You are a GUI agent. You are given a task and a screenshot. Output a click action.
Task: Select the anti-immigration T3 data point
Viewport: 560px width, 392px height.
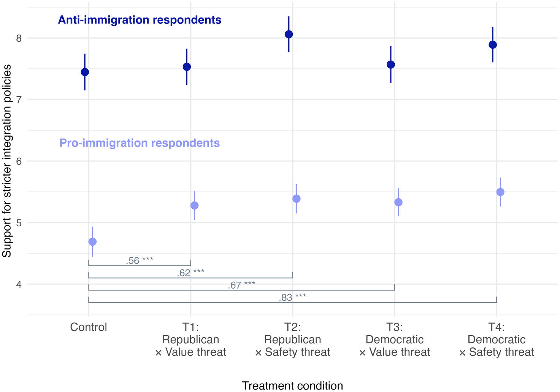click(391, 65)
